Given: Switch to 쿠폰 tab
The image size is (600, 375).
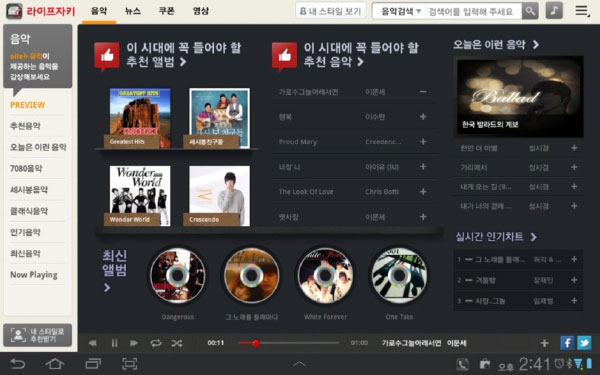Looking at the screenshot, I should tap(166, 11).
